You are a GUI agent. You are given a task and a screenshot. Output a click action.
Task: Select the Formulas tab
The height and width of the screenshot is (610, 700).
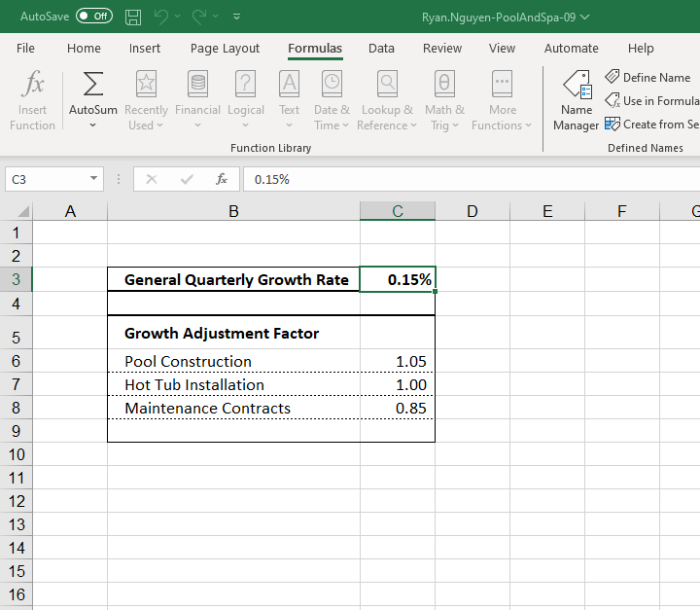[315, 49]
